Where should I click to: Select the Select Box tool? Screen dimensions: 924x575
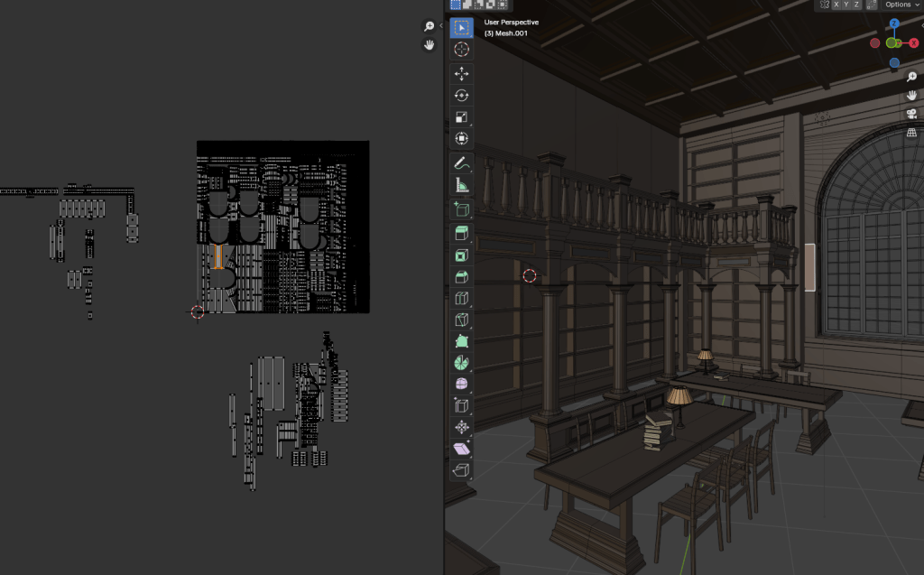[461, 28]
